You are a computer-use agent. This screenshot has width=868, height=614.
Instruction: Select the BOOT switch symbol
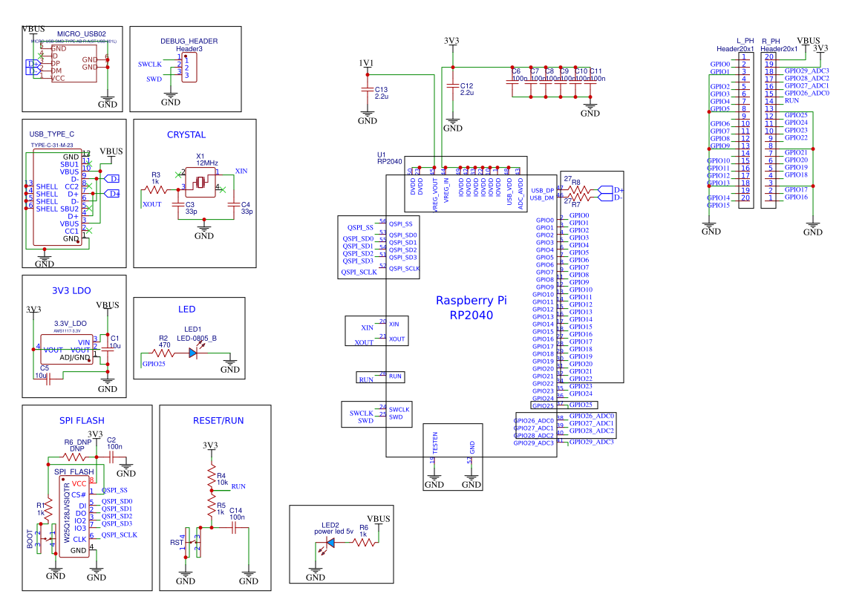tap(45, 538)
